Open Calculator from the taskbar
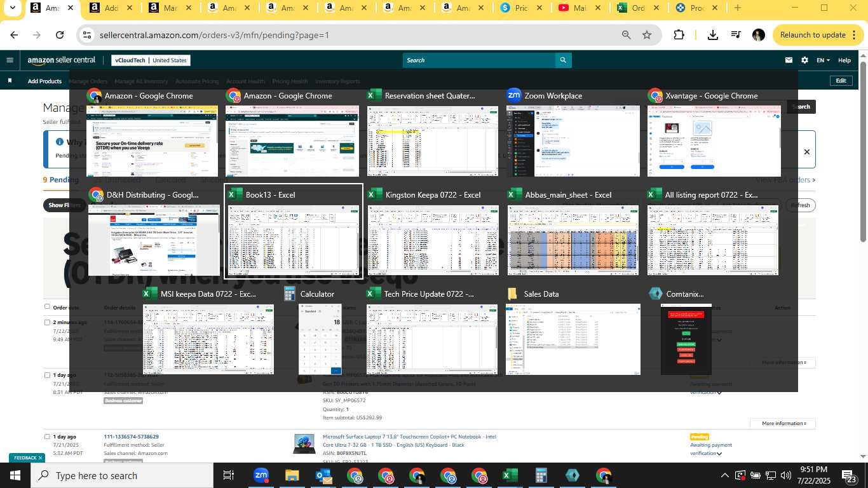The width and height of the screenshot is (868, 488). pyautogui.click(x=541, y=475)
